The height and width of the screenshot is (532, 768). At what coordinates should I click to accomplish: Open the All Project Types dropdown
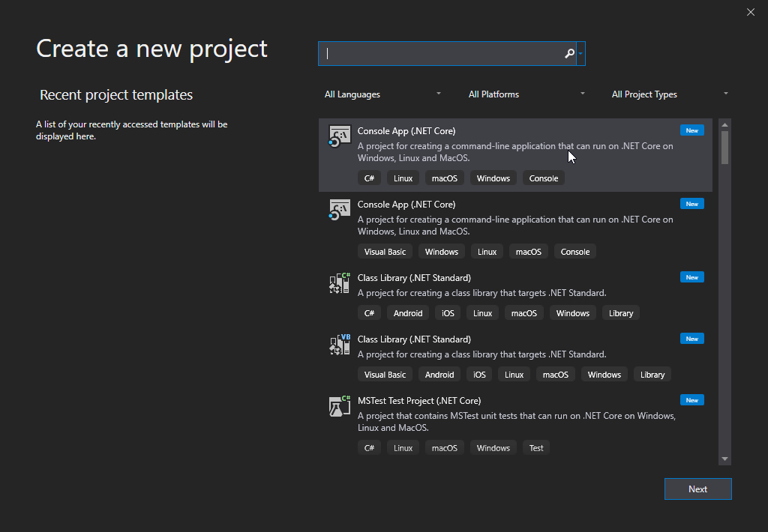coord(670,94)
